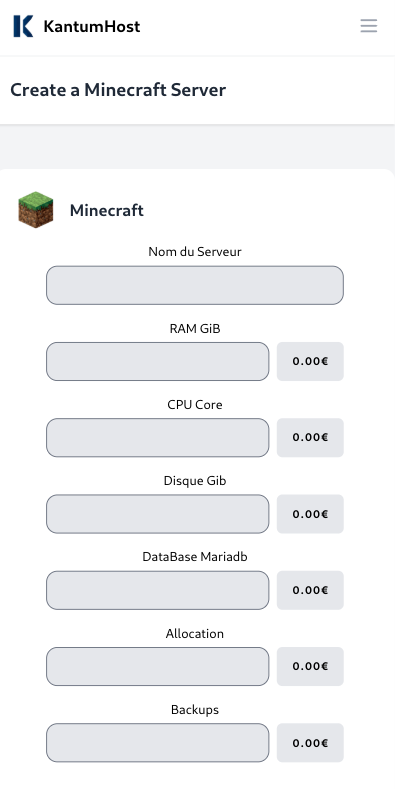The height and width of the screenshot is (789, 395).
Task: Click the Allocation price box
Action: (310, 666)
